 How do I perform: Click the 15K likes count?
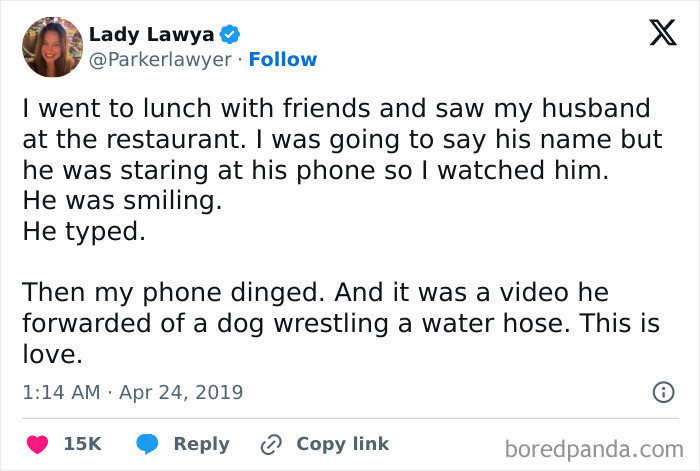tap(82, 444)
